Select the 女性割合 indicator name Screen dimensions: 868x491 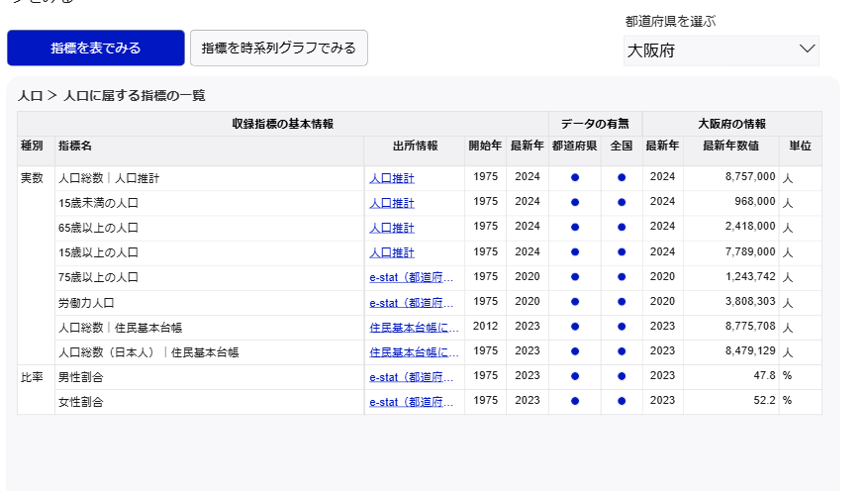[81, 403]
